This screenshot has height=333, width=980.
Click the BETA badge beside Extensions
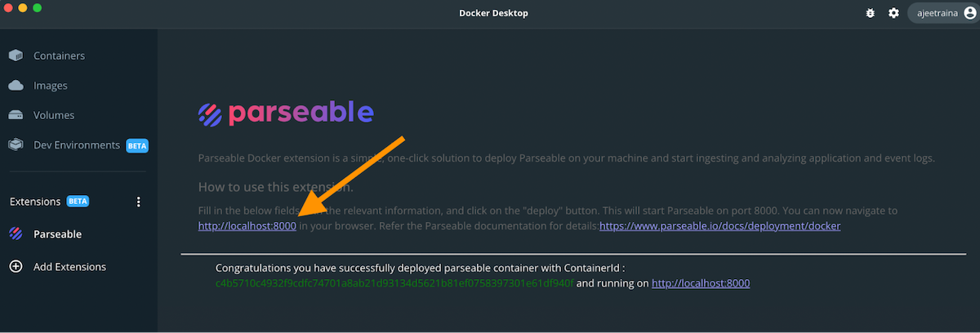[78, 201]
